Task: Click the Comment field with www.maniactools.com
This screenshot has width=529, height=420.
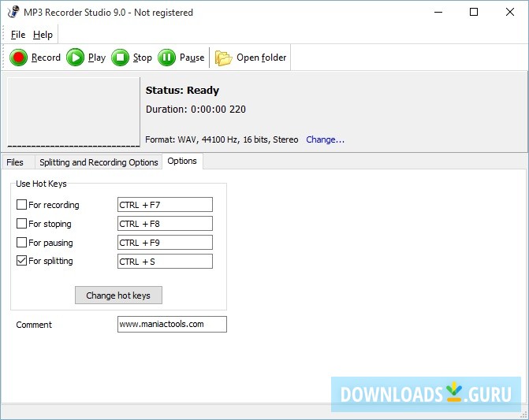Action: click(172, 325)
